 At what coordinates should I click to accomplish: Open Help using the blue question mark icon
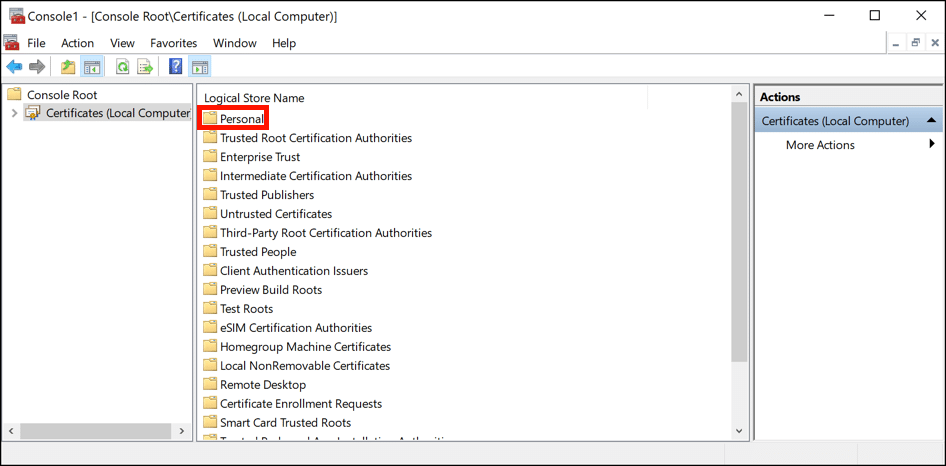pos(176,67)
